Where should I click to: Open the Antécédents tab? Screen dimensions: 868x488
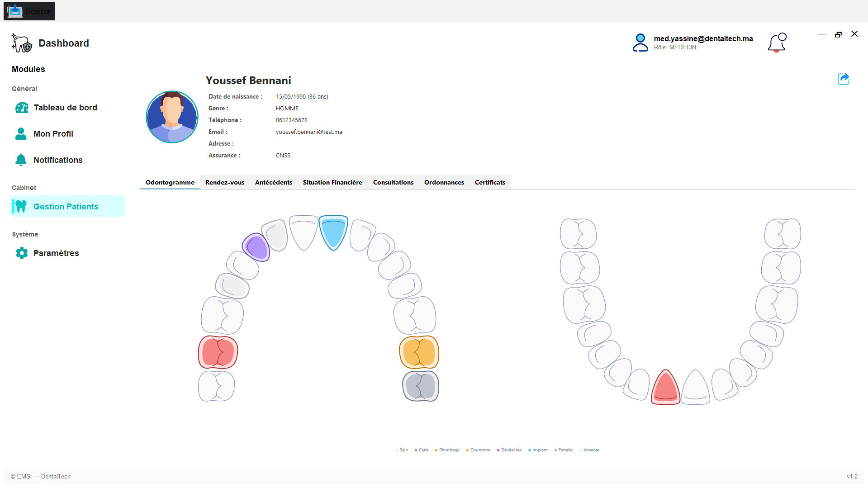pos(274,182)
